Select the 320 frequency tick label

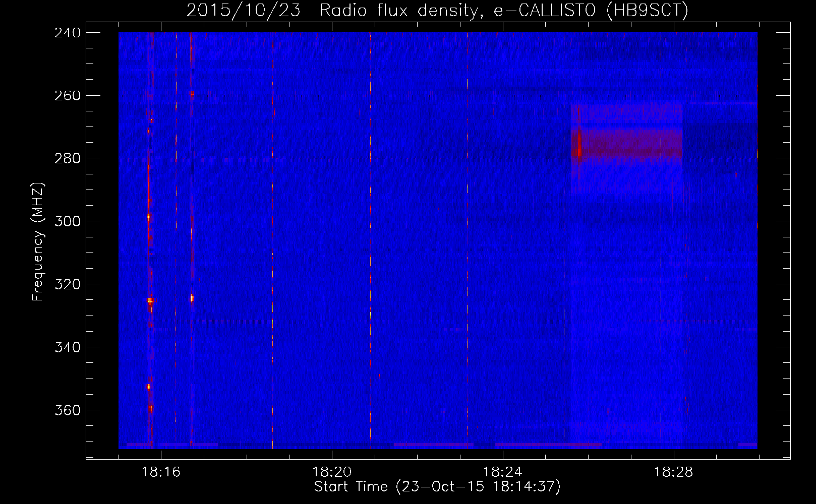tap(67, 285)
